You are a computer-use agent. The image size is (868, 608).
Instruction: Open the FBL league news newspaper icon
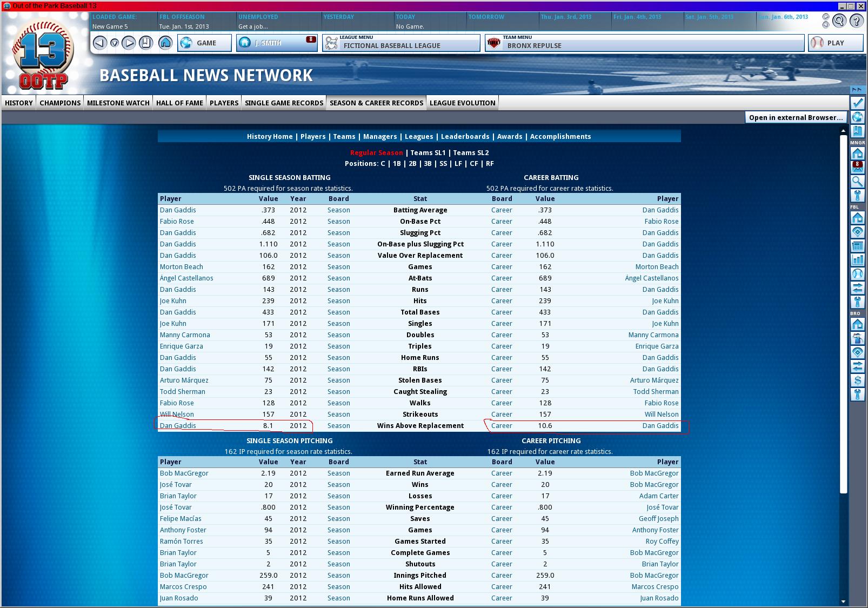pyautogui.click(x=857, y=246)
